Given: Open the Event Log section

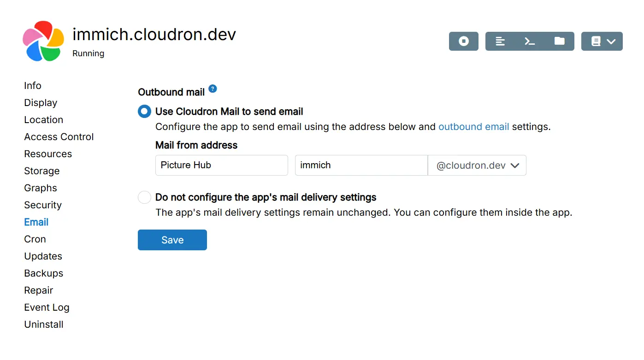Looking at the screenshot, I should [47, 307].
